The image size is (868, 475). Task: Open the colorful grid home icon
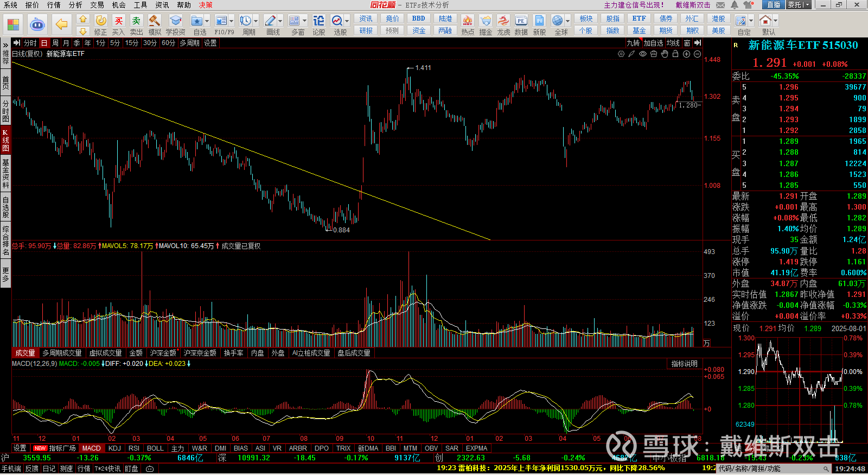tap(13, 24)
